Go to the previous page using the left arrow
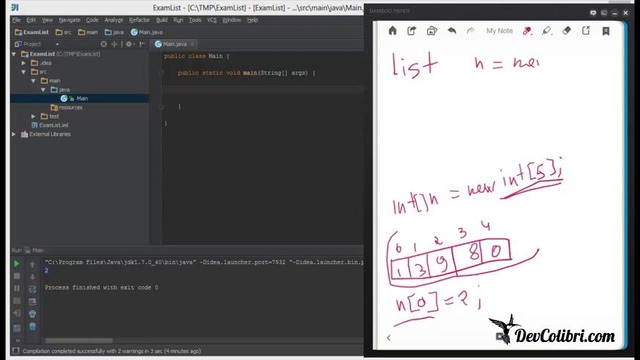Screen dimensions: 640x360 click(x=389, y=338)
